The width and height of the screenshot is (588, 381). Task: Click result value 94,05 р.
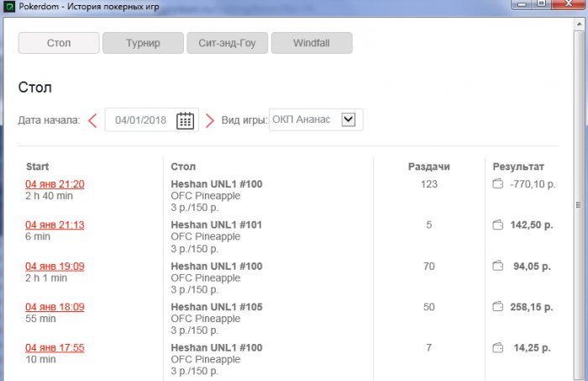532,266
